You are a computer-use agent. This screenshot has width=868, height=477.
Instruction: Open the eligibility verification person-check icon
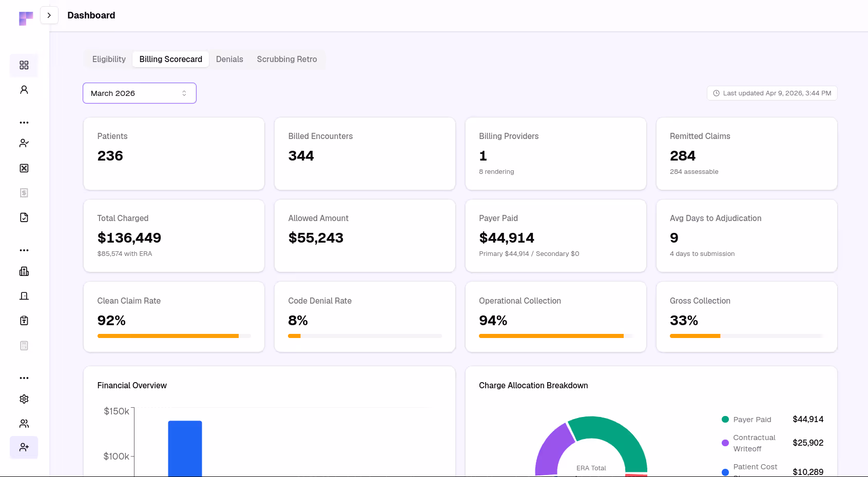(x=24, y=143)
